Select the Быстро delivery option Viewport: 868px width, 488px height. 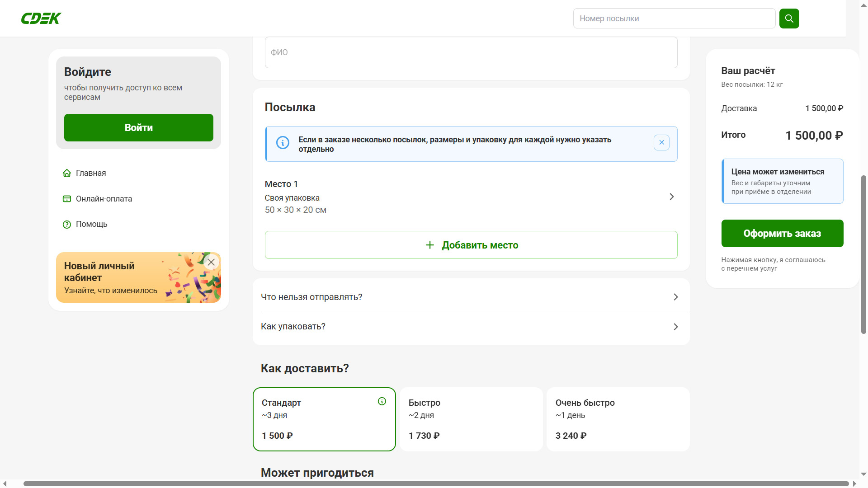click(x=471, y=419)
